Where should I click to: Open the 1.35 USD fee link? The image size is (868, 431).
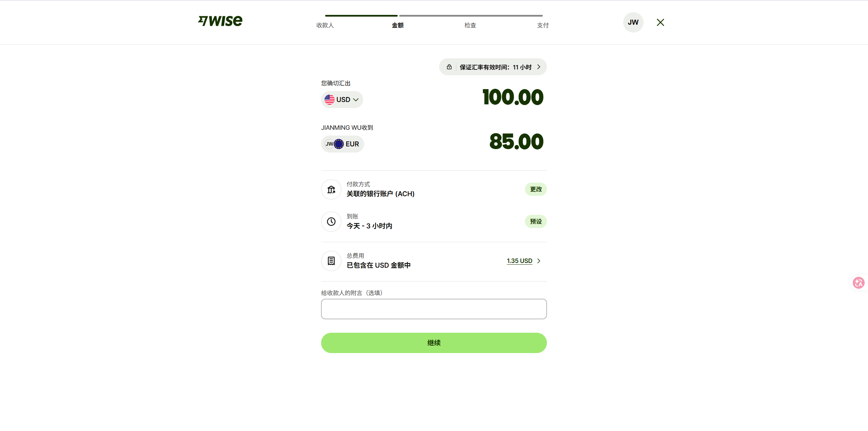click(519, 261)
